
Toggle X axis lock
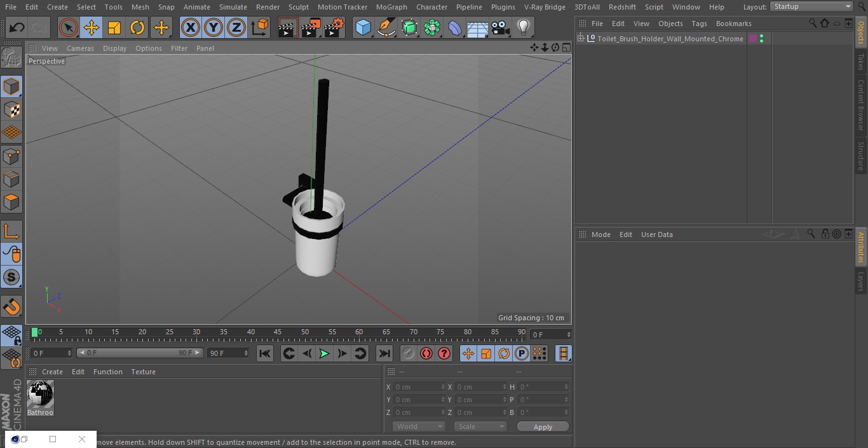(190, 27)
